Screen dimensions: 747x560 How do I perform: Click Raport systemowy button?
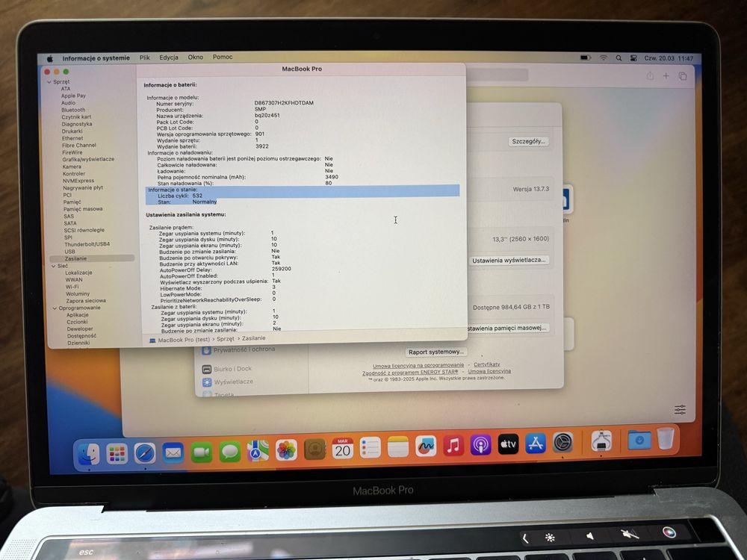[436, 352]
